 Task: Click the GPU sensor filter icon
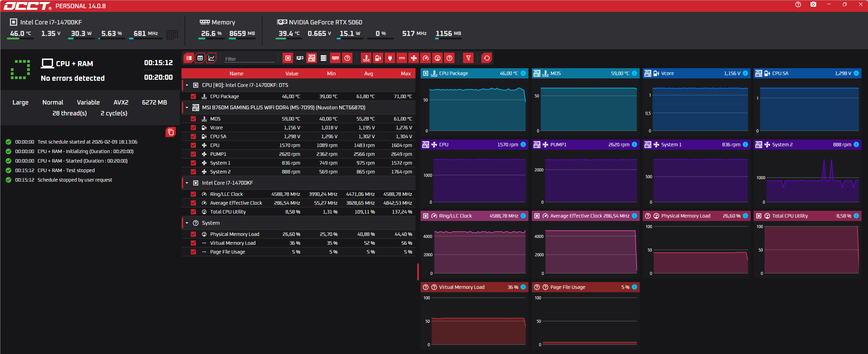tap(300, 58)
